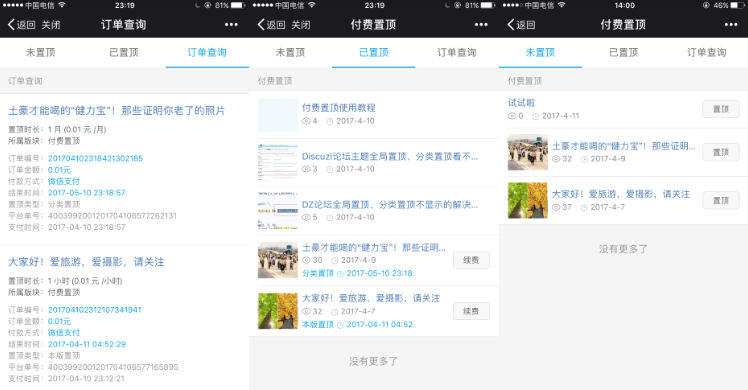Open 大家好！爱旅游 post in 已置顶 list
Image resolution: width=748 pixels, height=390 pixels.
click(371, 298)
